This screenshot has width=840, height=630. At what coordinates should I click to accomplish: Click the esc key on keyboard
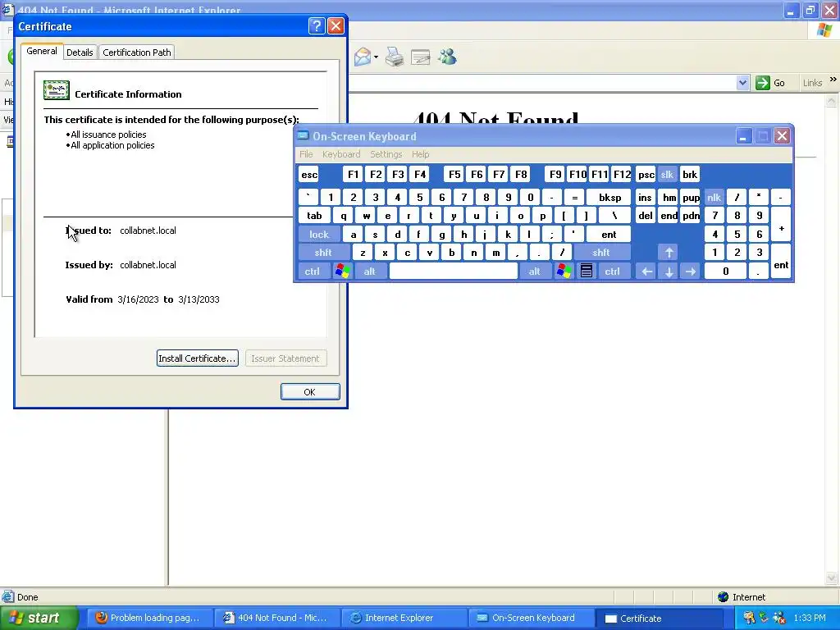pyautogui.click(x=309, y=174)
